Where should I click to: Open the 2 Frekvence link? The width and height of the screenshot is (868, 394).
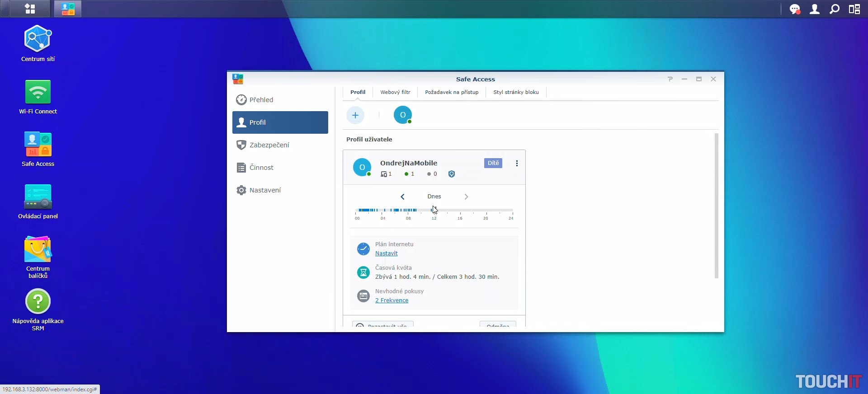(392, 300)
